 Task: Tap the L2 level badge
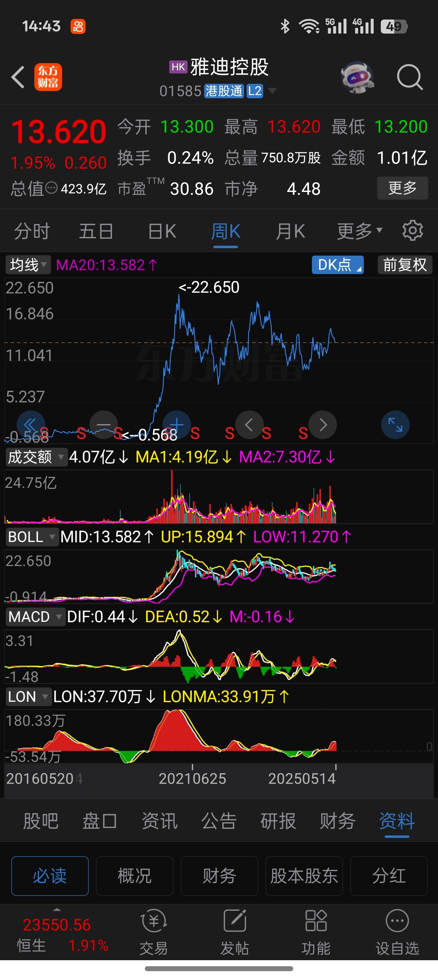[x=255, y=91]
